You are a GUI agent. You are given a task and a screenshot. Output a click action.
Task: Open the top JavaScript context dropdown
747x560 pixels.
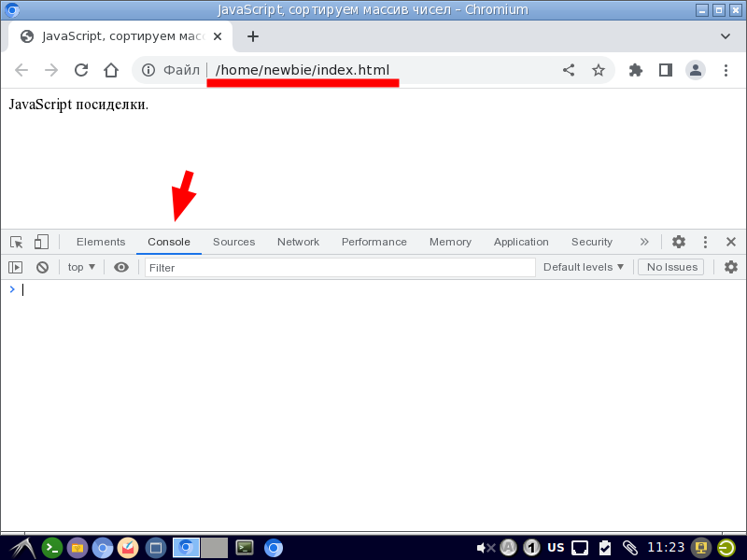click(x=81, y=268)
